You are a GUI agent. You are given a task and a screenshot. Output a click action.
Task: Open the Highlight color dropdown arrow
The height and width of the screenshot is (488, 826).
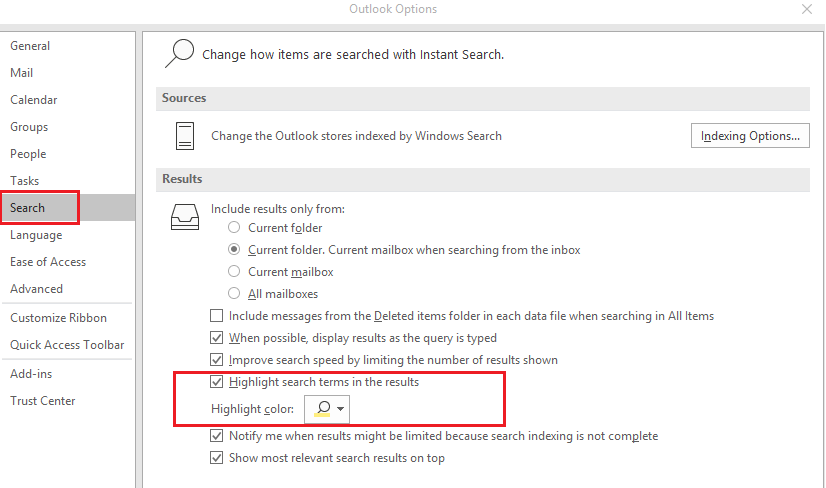click(x=340, y=409)
